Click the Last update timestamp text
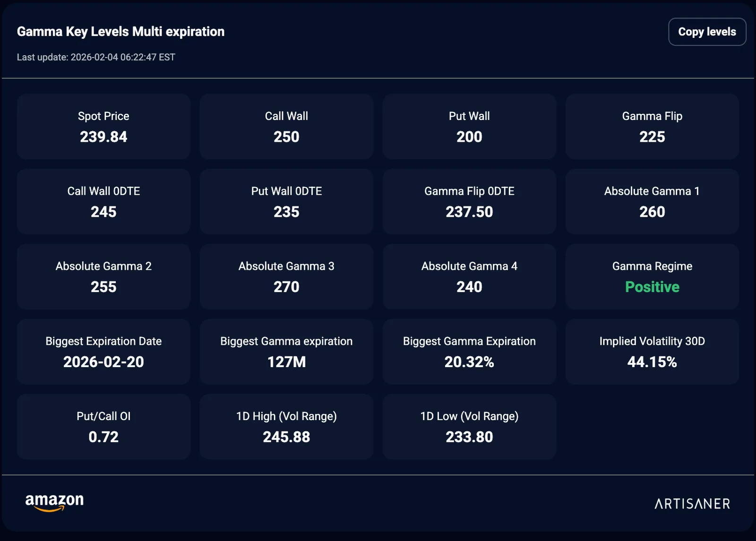756x541 pixels. pos(96,57)
